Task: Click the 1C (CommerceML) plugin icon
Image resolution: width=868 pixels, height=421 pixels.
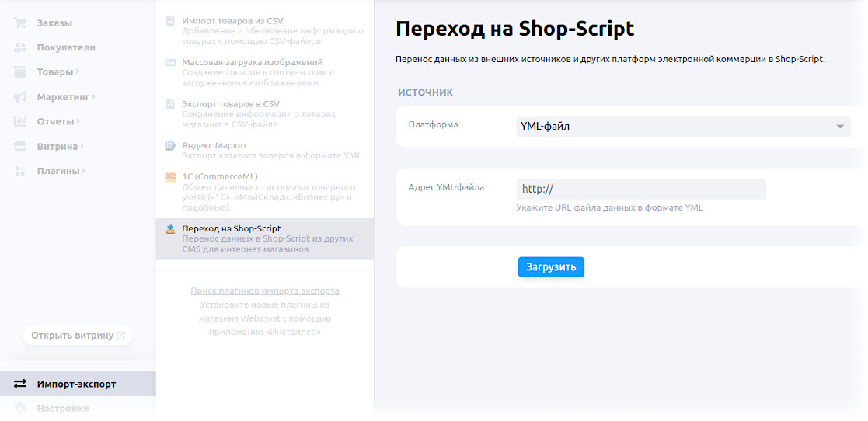Action: [170, 177]
